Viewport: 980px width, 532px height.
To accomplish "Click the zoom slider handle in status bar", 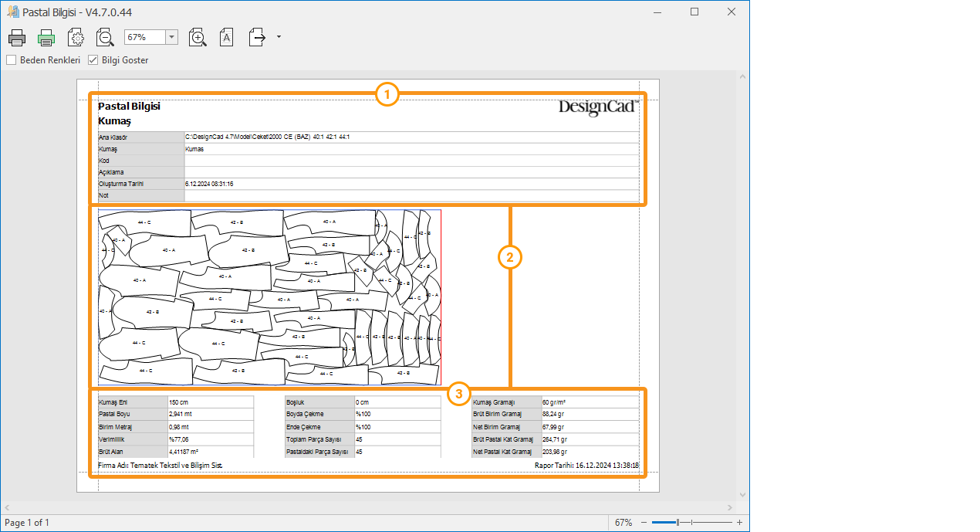I will 678,523.
